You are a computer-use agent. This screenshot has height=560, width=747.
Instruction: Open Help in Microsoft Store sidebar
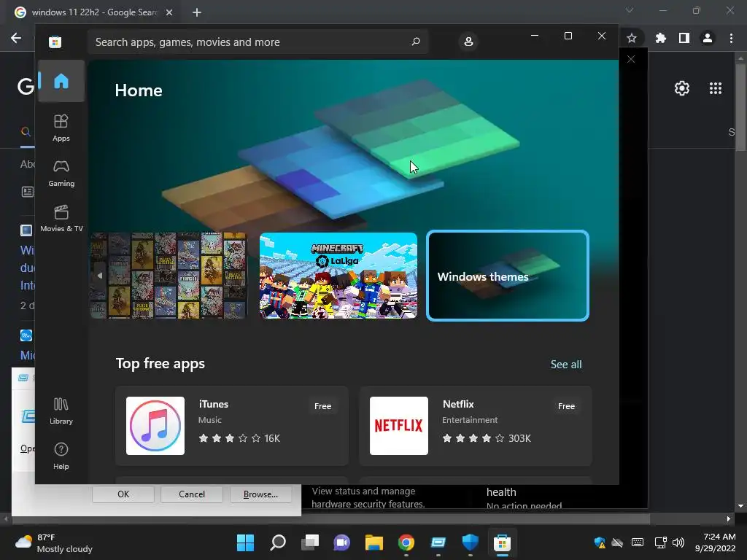click(x=61, y=456)
